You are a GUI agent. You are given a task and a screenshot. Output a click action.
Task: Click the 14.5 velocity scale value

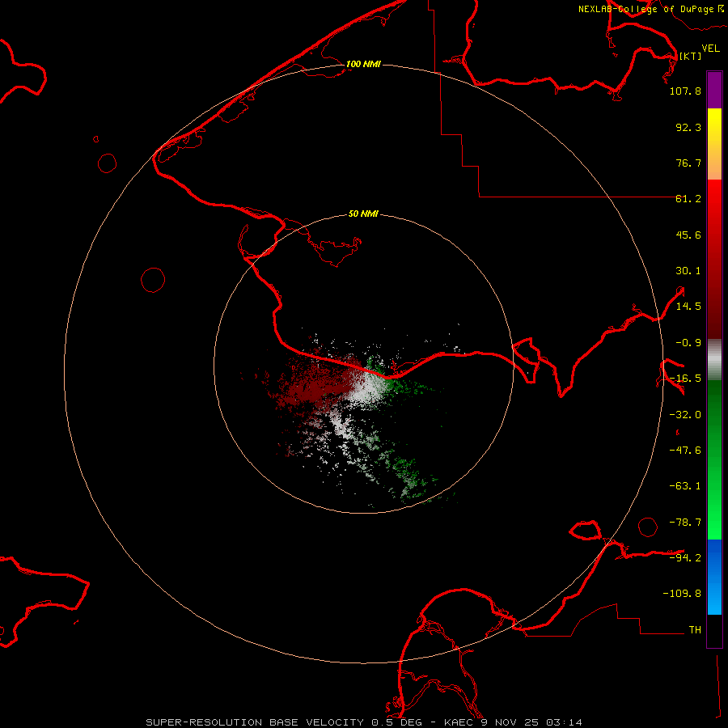coord(688,307)
